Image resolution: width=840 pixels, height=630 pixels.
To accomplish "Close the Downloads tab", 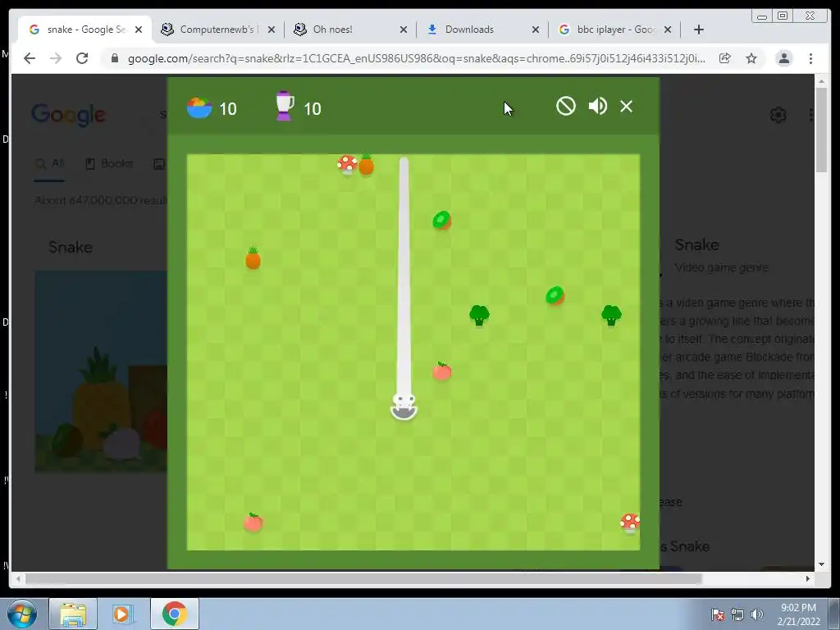I will 535,30.
